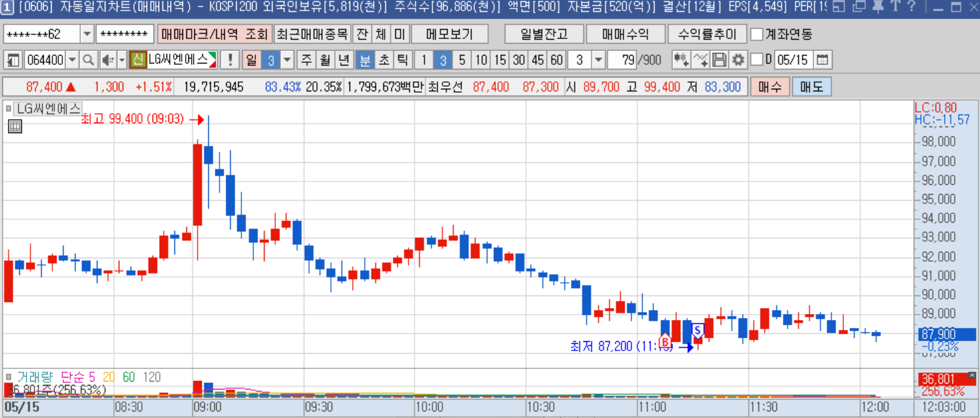Click the pink 매수 buy button
980x418 pixels.
point(770,87)
